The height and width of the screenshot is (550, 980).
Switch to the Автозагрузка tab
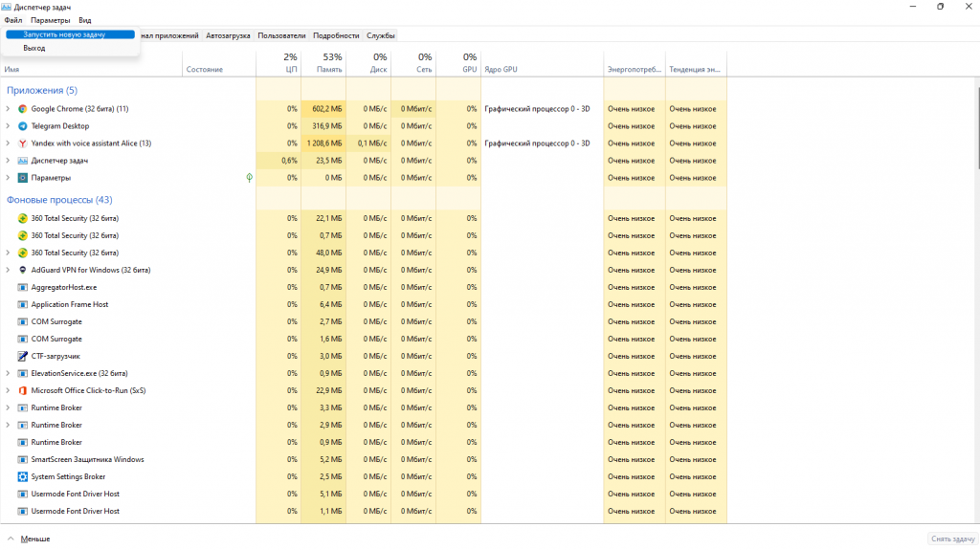coord(228,35)
